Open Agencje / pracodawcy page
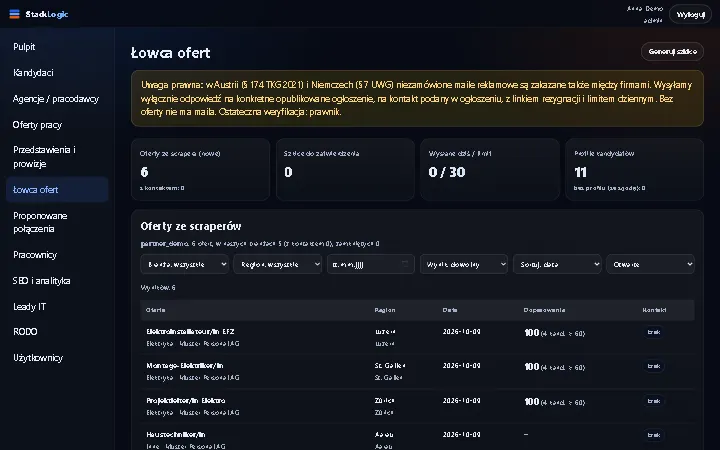 57,99
